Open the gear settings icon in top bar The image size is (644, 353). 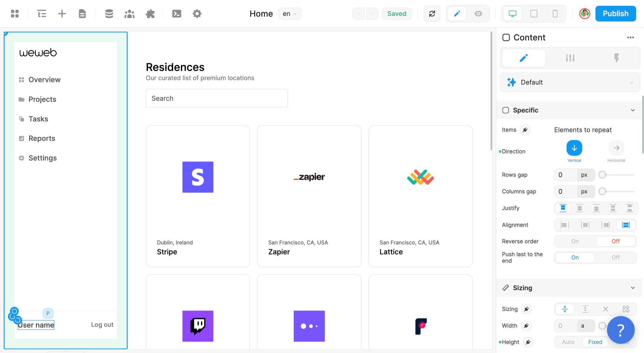pyautogui.click(x=197, y=14)
